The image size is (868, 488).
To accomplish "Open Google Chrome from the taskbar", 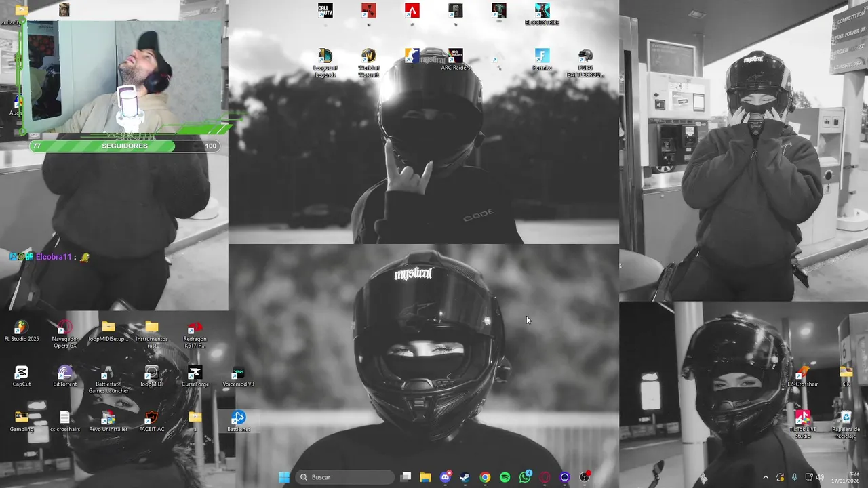I will (x=485, y=477).
